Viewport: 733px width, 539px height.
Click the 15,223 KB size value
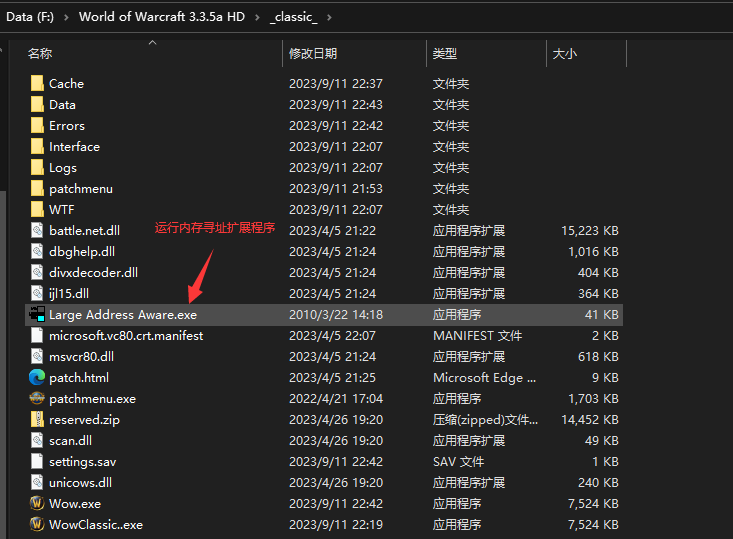click(590, 230)
